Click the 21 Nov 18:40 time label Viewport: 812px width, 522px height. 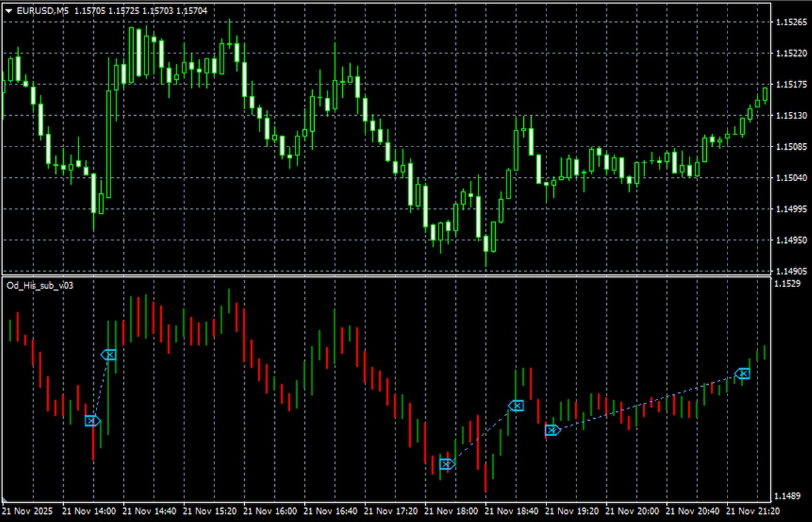[x=513, y=511]
